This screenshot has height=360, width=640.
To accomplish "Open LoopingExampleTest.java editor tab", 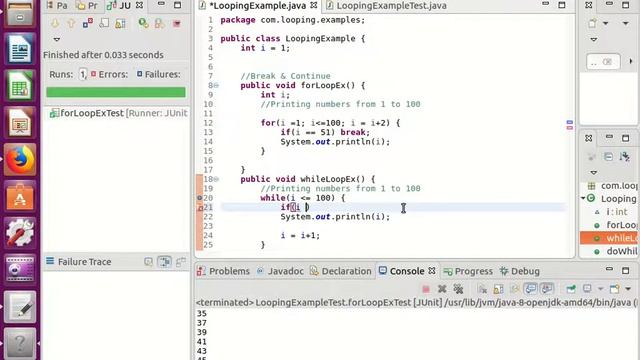I will (386, 6).
